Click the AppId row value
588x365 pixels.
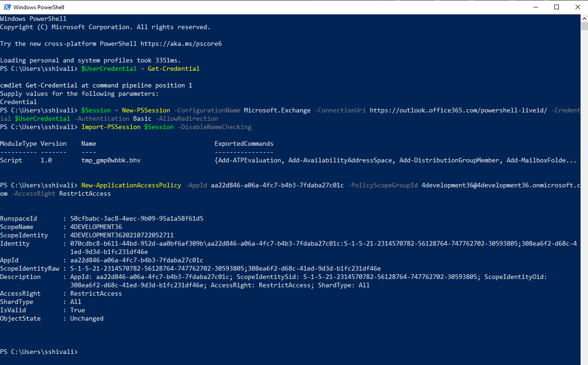click(137, 260)
